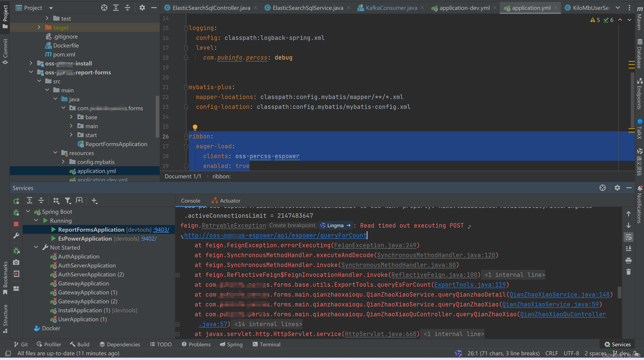
Task: Open the Project view dropdown
Action: pos(51,8)
